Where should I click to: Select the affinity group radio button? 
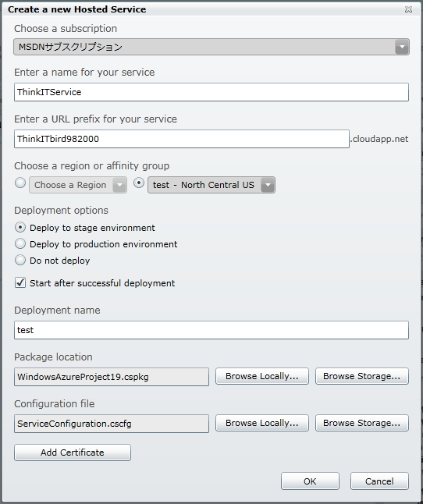[x=139, y=183]
